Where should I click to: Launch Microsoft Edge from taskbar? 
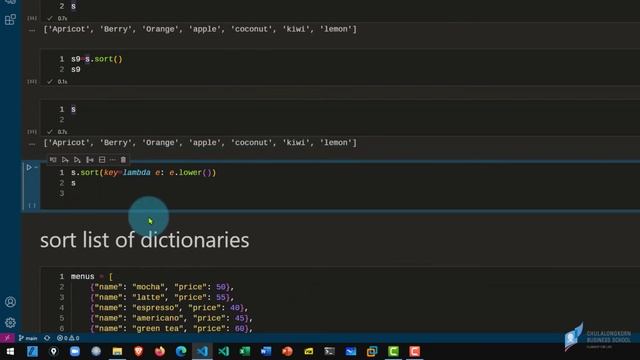click(x=181, y=351)
